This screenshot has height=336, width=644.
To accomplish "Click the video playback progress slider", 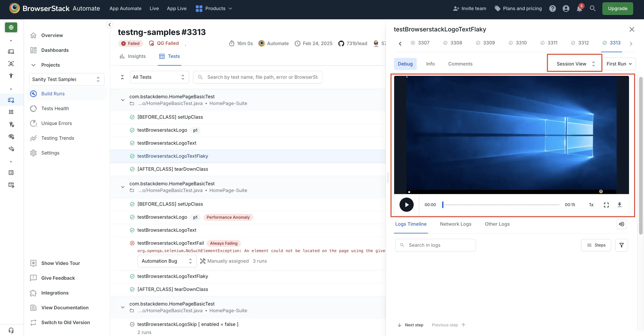I will 500,205.
